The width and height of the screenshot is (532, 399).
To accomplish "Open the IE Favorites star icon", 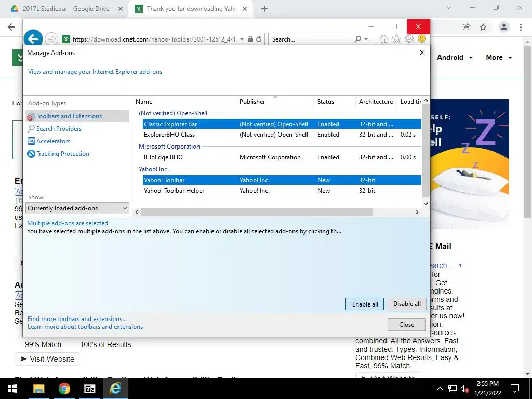I will coord(396,38).
